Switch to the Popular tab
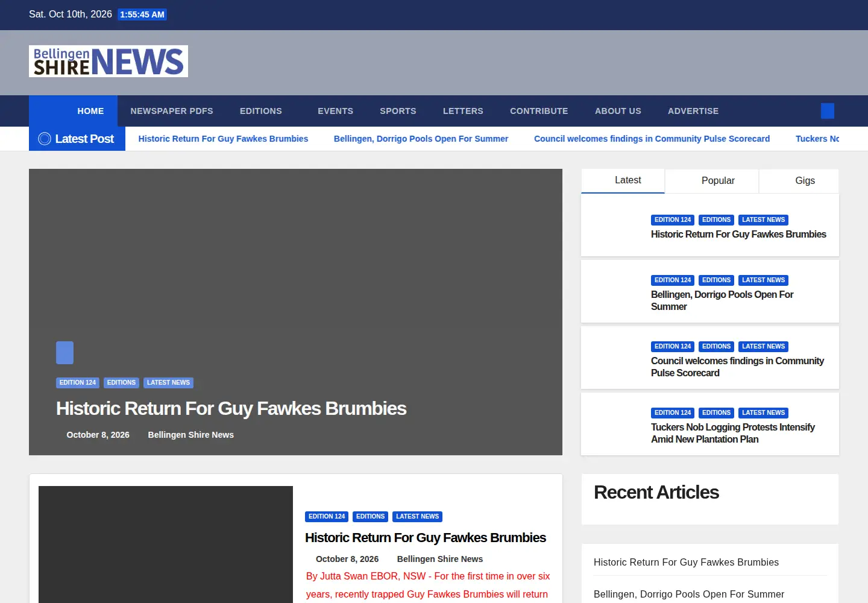This screenshot has height=603, width=868. pos(712,181)
